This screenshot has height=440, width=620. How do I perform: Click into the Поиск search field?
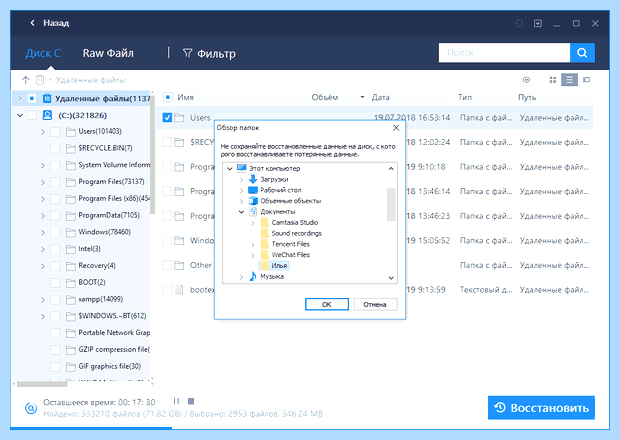point(504,53)
